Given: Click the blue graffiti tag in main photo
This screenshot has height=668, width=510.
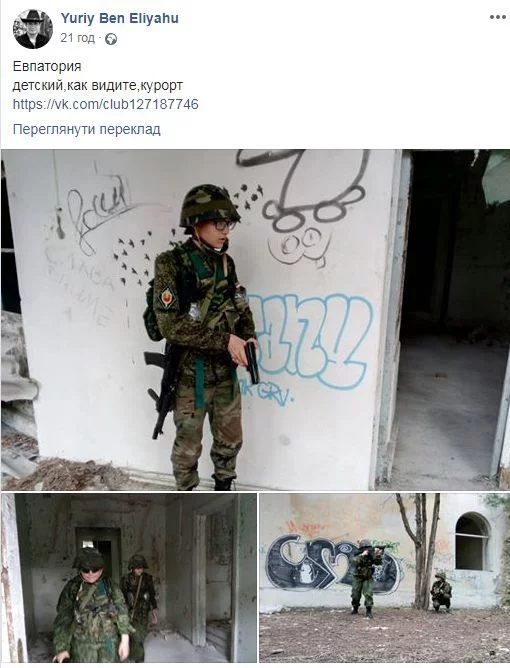Looking at the screenshot, I should click(309, 341).
